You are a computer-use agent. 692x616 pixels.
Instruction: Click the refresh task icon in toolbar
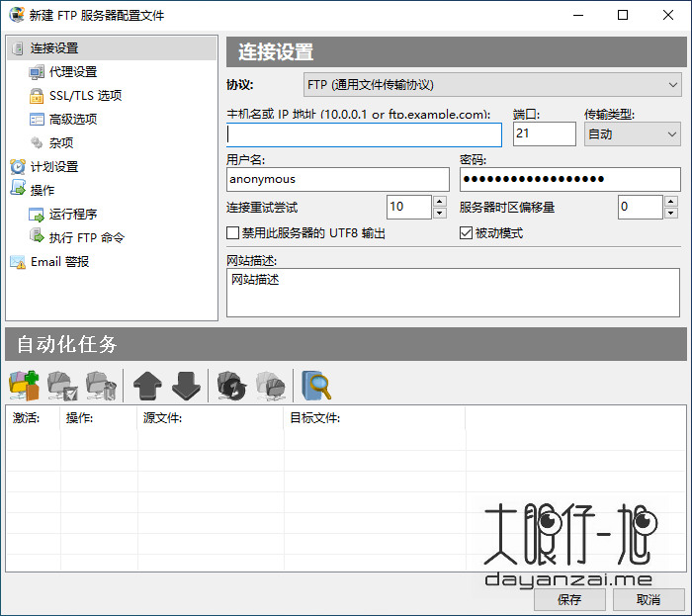(231, 384)
